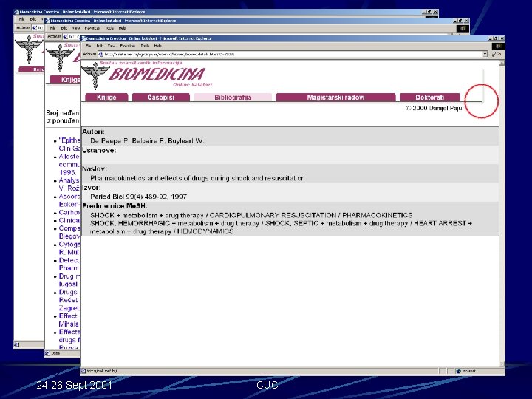
Task: Click into the front window address URL field
Action: point(293,54)
